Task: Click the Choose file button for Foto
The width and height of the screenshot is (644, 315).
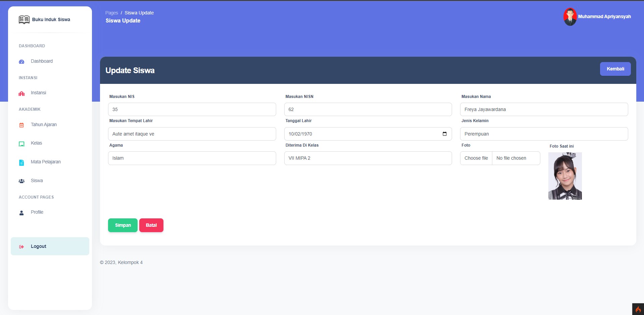Action: click(x=476, y=158)
